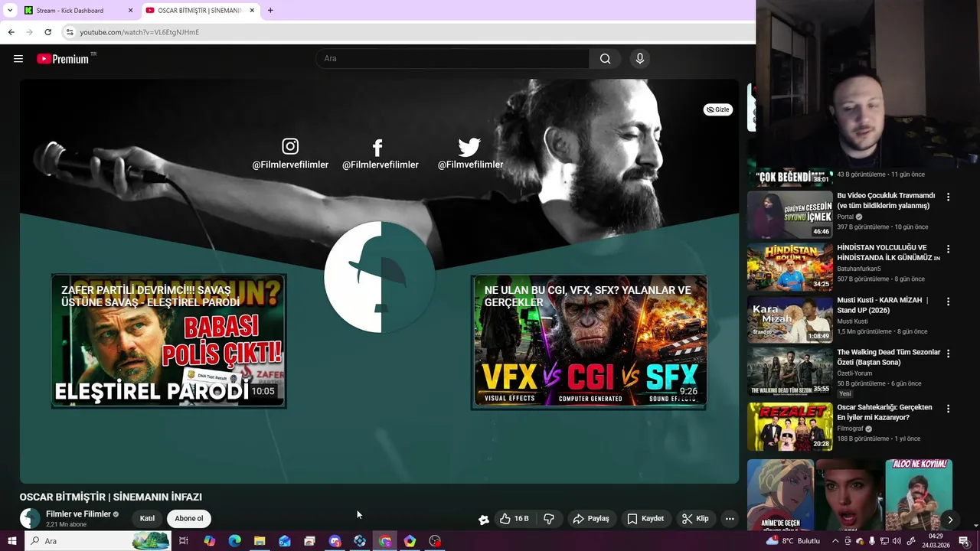Image resolution: width=980 pixels, height=551 pixels.
Task: Open 'Musti Kusti - KARA MİZAH' video title
Action: (882, 305)
